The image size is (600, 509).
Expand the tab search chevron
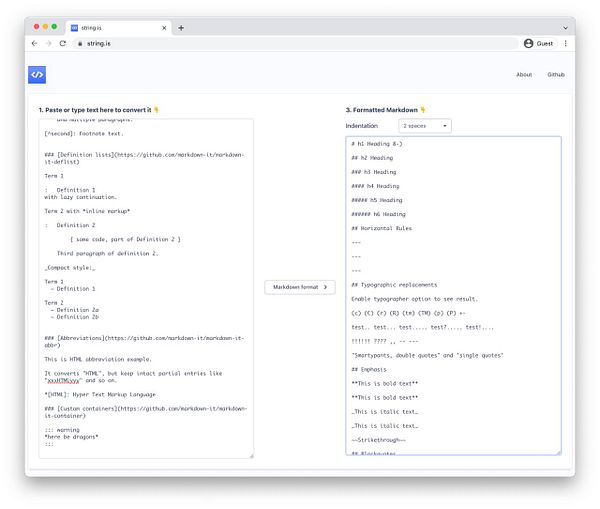click(565, 28)
